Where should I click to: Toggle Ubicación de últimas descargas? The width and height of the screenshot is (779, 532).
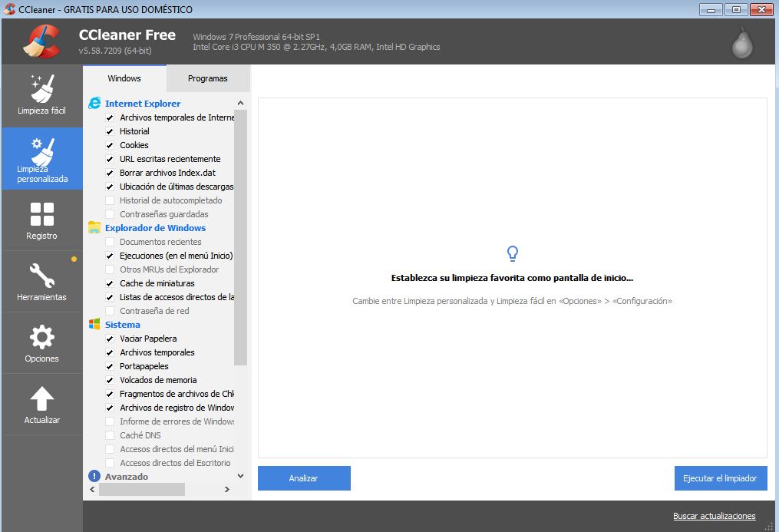coord(110,187)
